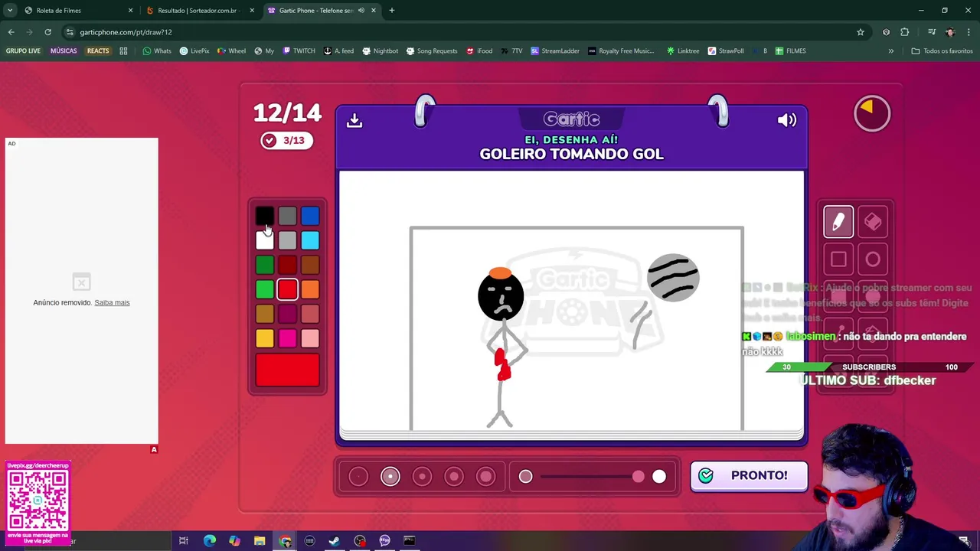Pick the light pink color swatch
This screenshot has width=980, height=551.
tap(310, 338)
